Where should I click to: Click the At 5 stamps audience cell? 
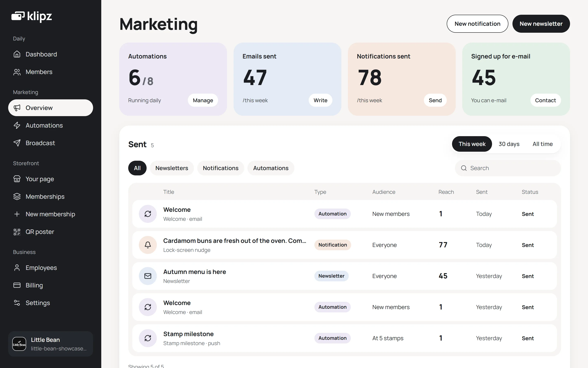(388, 338)
